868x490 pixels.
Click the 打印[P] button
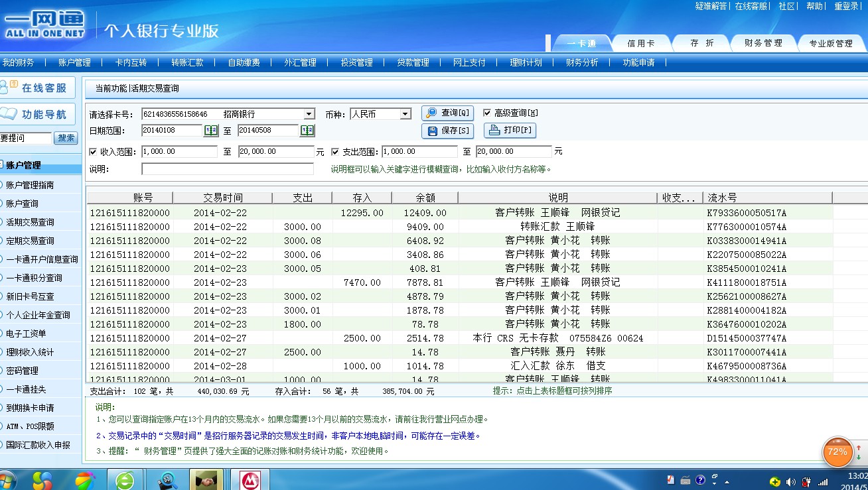coord(510,130)
